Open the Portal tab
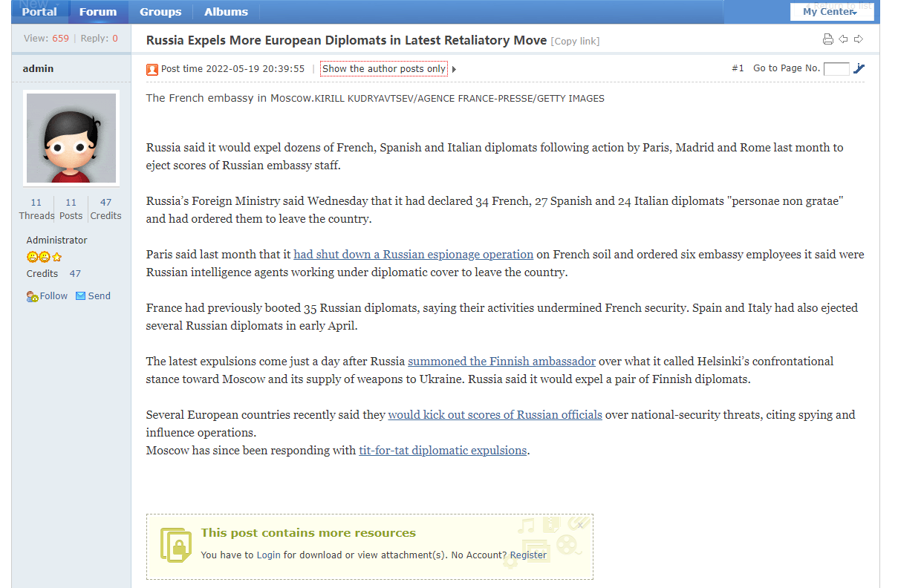898x588 pixels. 39,12
